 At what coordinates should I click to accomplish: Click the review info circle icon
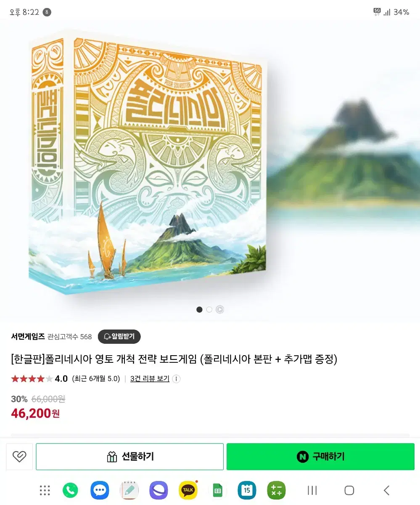pyautogui.click(x=177, y=379)
